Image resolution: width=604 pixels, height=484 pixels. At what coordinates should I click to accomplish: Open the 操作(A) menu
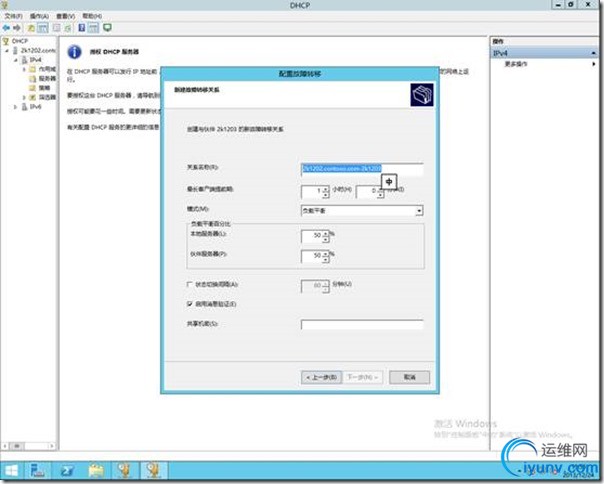[x=39, y=16]
